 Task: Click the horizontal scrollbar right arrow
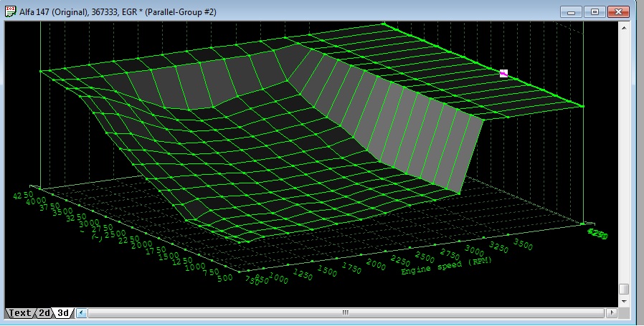[x=610, y=313]
